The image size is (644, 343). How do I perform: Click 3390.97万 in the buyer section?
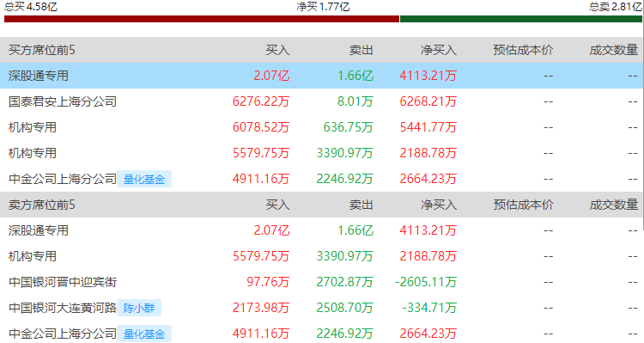(x=345, y=153)
